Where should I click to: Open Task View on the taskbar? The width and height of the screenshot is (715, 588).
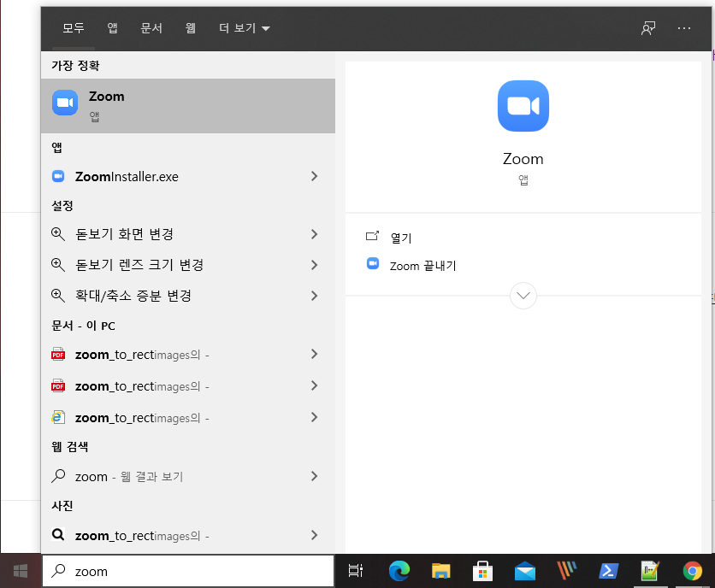click(355, 571)
